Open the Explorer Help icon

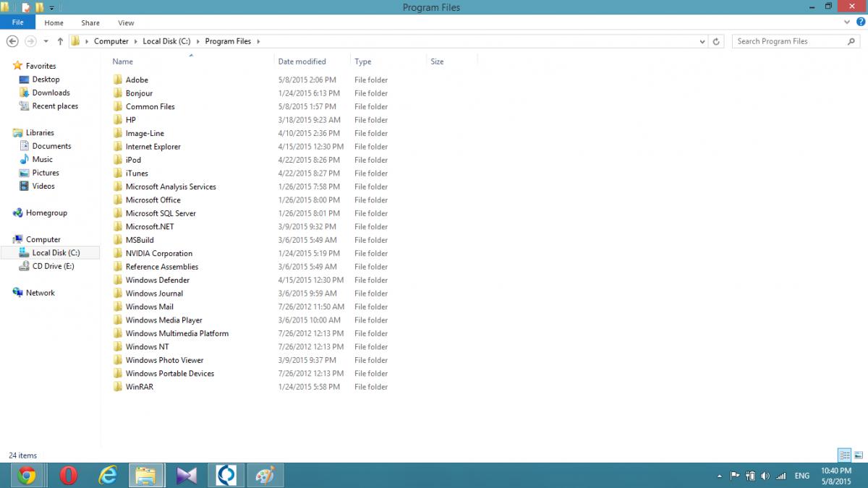point(860,22)
